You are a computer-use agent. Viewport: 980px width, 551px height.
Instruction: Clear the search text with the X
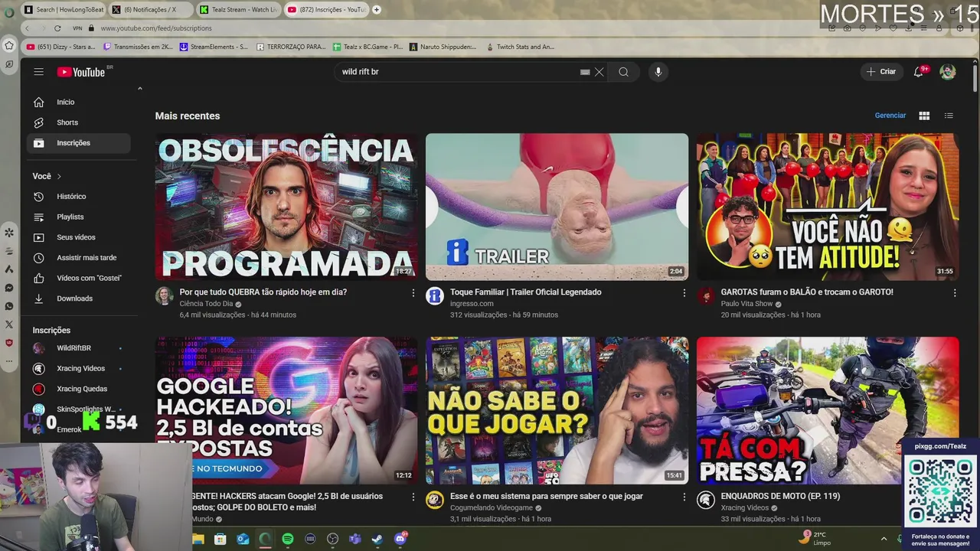click(x=599, y=72)
